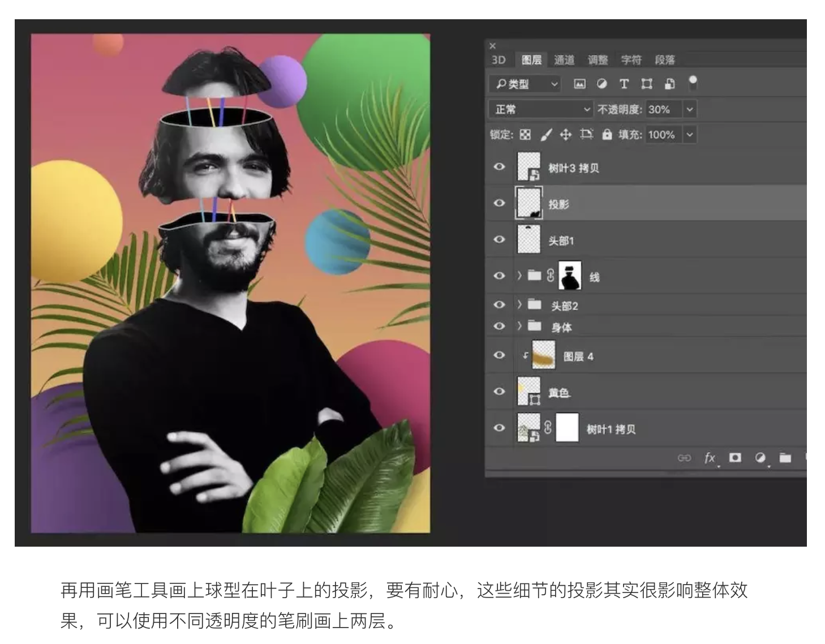Select 头部1 layer thumbnail

(x=528, y=239)
